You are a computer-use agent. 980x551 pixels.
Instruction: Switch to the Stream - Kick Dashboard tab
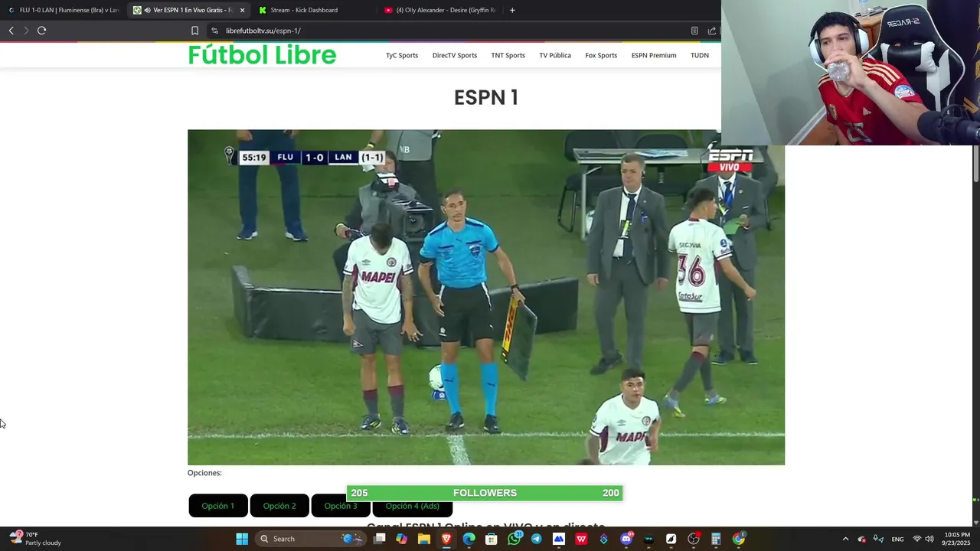coord(304,10)
